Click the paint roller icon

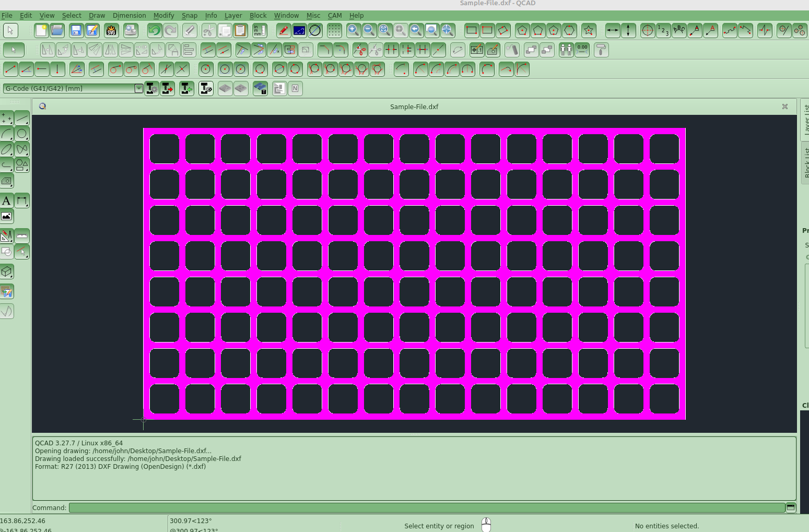601,50
